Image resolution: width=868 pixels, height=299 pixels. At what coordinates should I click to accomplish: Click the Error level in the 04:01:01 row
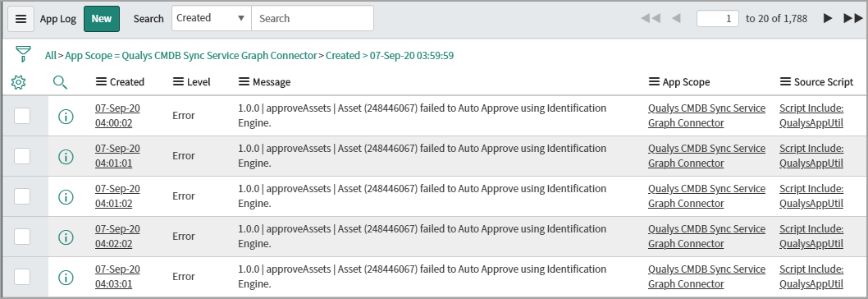pos(183,156)
